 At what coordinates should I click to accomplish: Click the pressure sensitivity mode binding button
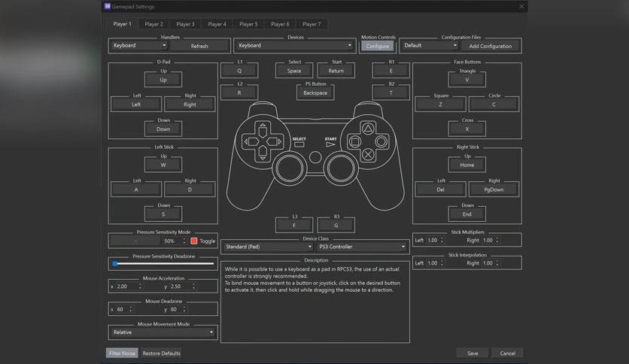pos(135,241)
